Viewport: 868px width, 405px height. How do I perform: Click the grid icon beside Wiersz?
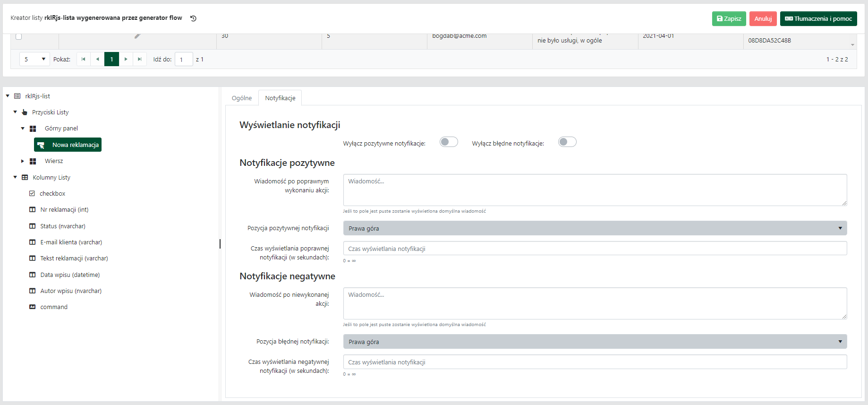33,161
